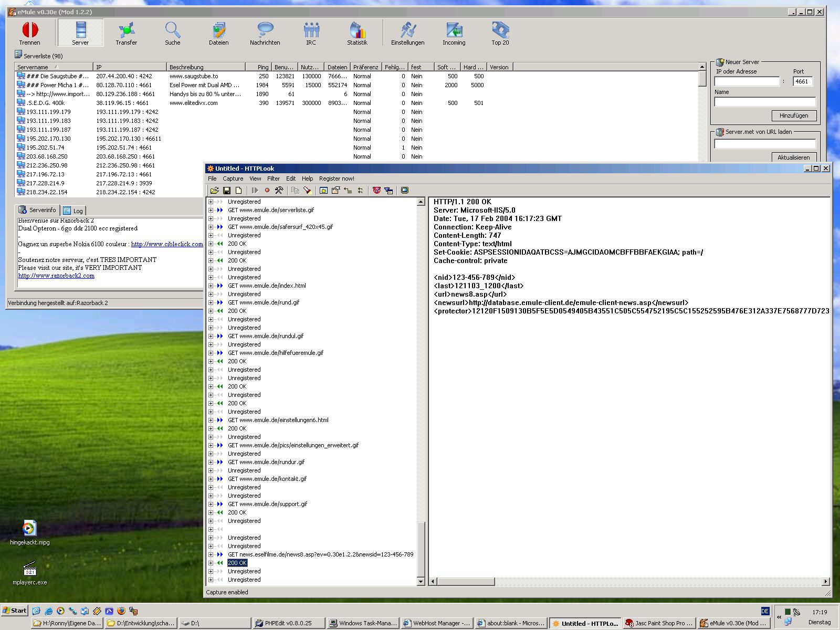Open mplayerc.exe desktop icon
Screen dimensions: 840x630
click(x=29, y=573)
